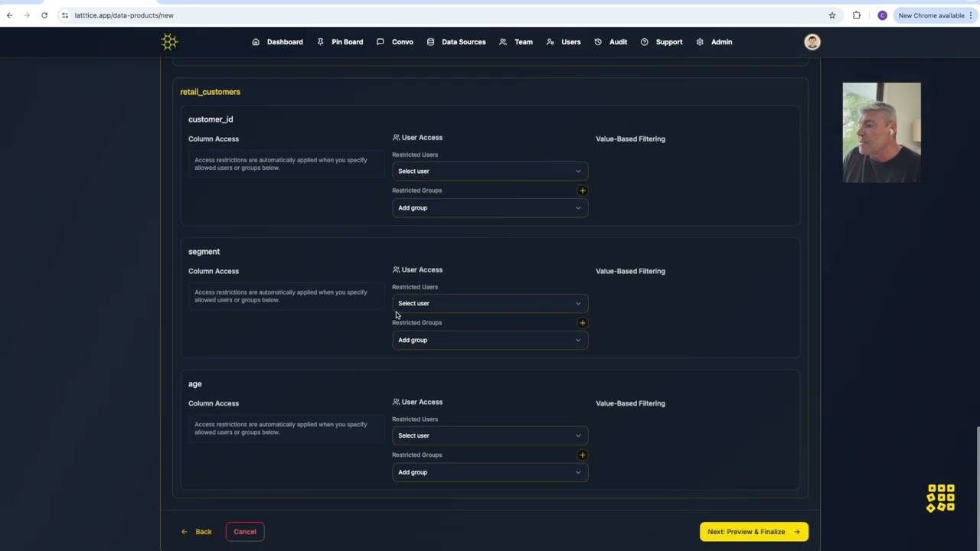980x551 pixels.
Task: Click the segment column name
Action: (x=204, y=252)
